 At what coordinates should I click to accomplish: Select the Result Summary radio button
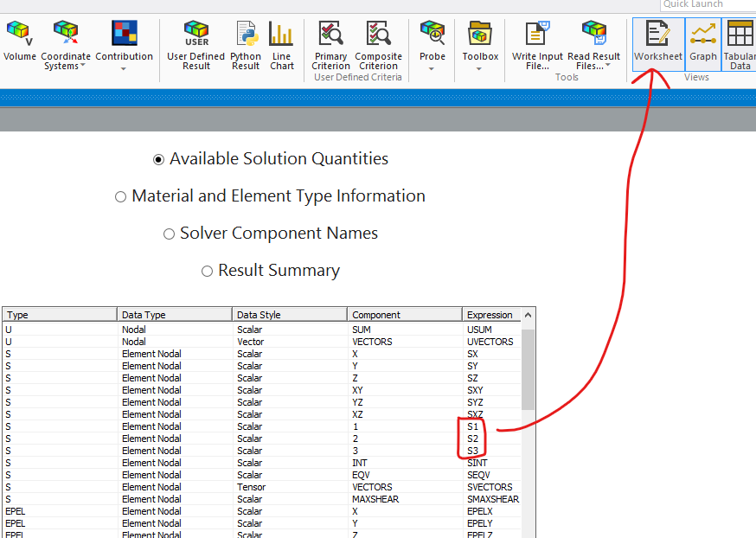[x=207, y=272]
